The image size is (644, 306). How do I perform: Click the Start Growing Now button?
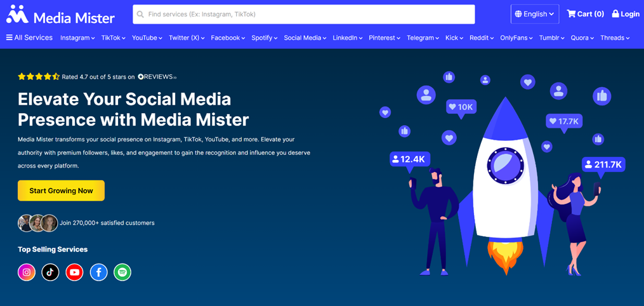pyautogui.click(x=61, y=190)
